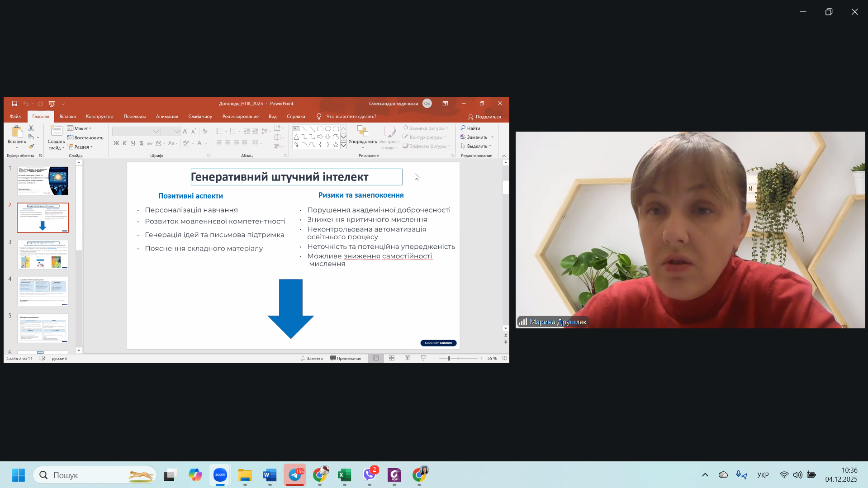Click the Найти find button
The image size is (868, 488).
pyautogui.click(x=470, y=128)
